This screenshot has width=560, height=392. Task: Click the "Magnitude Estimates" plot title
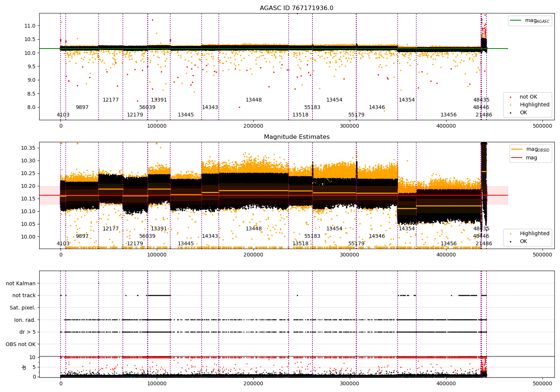[x=297, y=137]
